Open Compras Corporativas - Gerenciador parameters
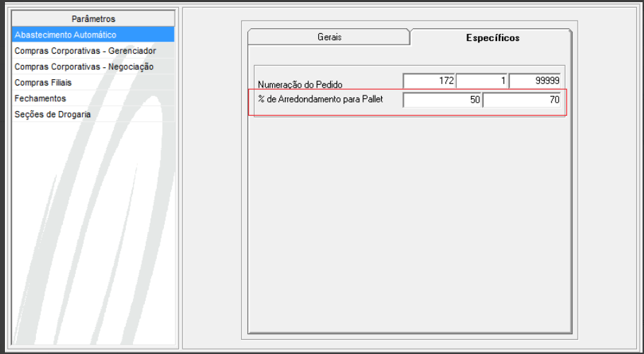This screenshot has width=644, height=354. click(93, 51)
